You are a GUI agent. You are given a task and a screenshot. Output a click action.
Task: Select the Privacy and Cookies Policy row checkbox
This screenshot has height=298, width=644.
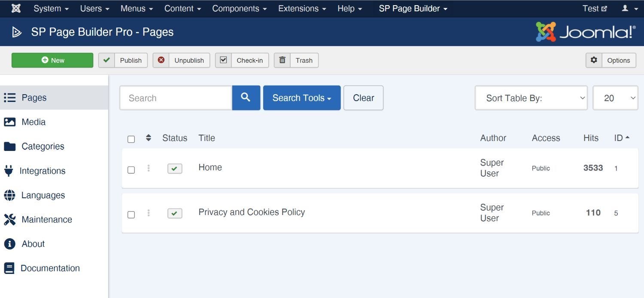coord(131,214)
